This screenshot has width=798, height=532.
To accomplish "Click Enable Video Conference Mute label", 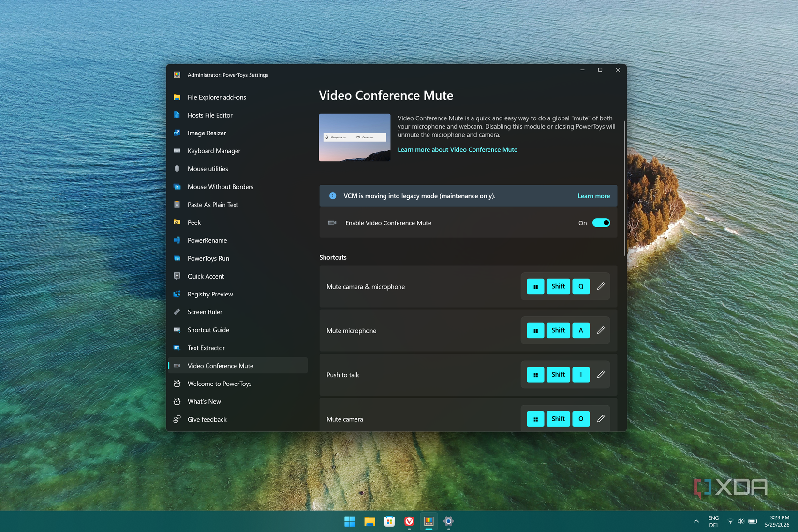I will pos(388,223).
